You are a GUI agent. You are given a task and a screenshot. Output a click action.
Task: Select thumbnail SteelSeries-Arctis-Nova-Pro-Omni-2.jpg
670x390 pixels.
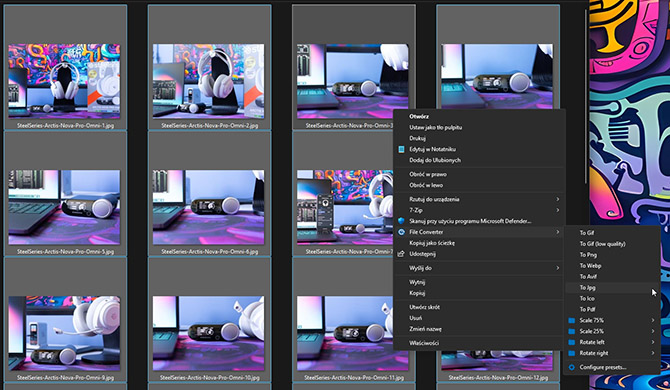tap(209, 81)
